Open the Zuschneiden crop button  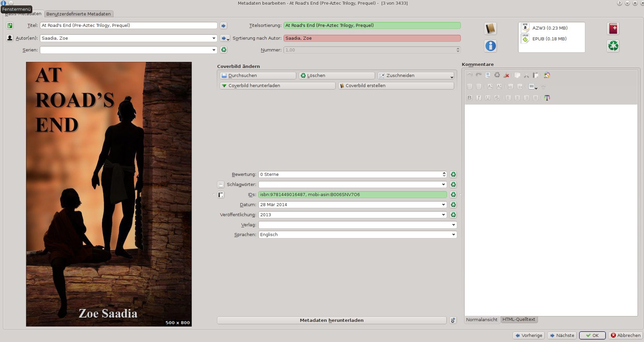tap(416, 76)
